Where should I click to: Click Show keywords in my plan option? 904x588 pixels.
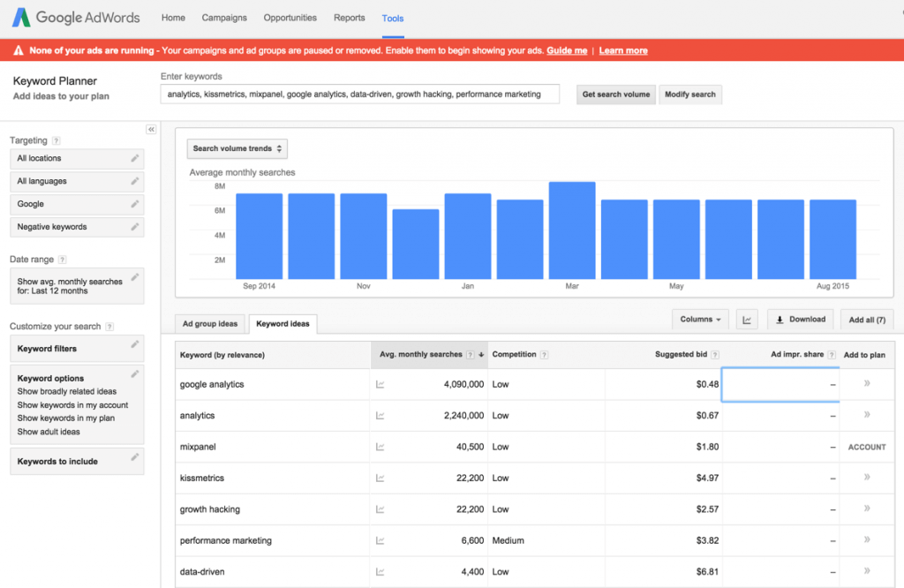(65, 418)
